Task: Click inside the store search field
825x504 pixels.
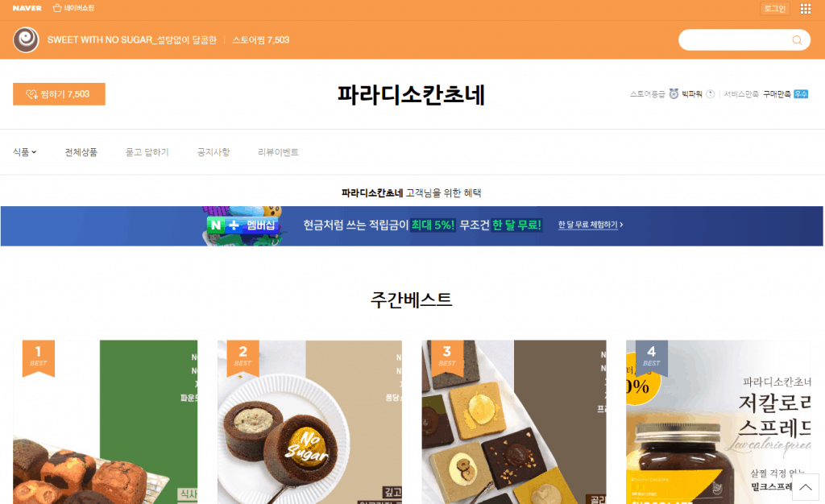Action: point(736,40)
